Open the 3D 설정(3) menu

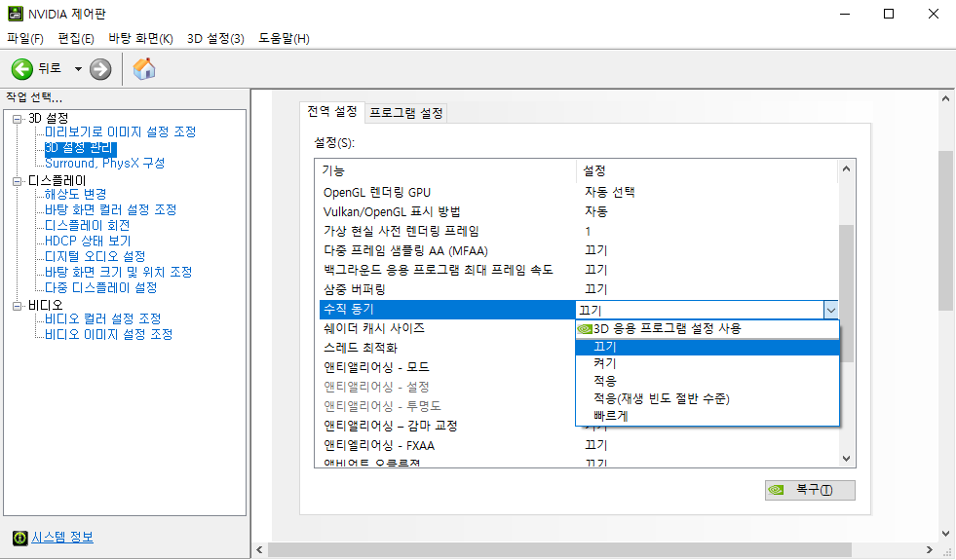point(215,38)
